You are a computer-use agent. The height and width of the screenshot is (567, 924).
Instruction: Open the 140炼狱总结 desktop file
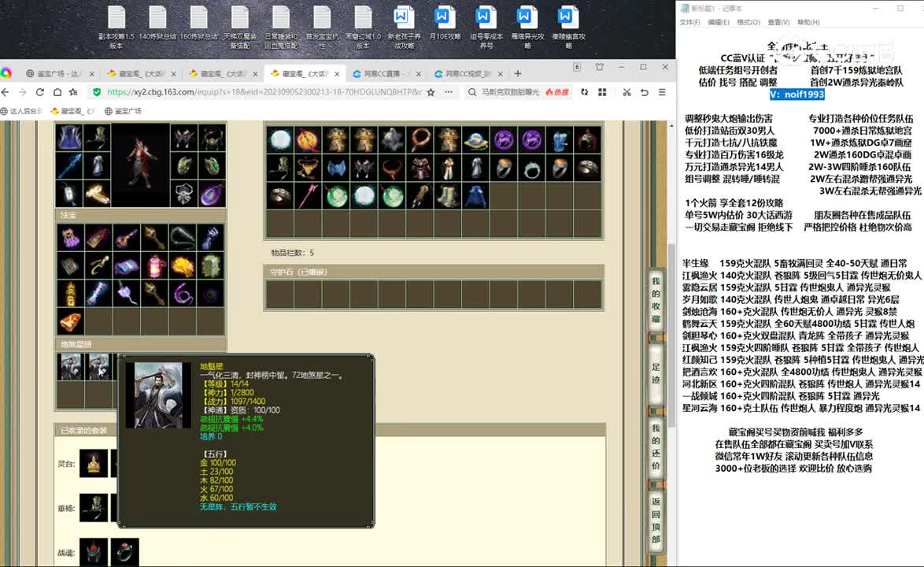157,24
